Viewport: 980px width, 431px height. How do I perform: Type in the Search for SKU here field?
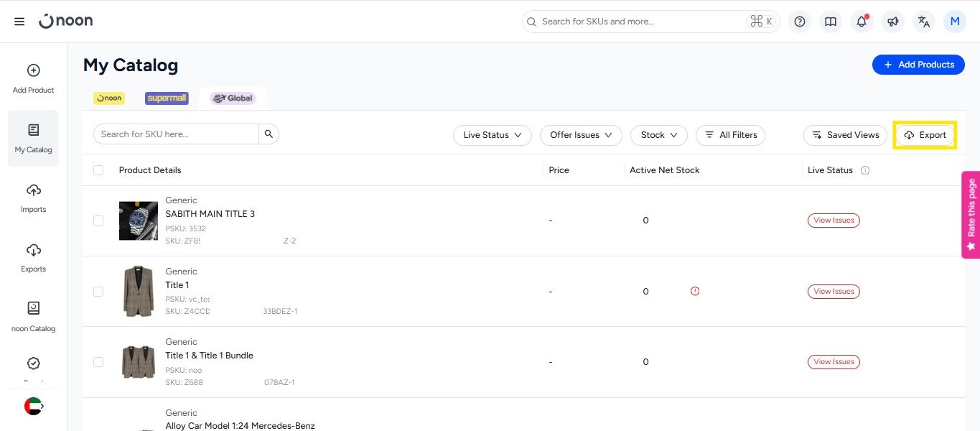(176, 134)
